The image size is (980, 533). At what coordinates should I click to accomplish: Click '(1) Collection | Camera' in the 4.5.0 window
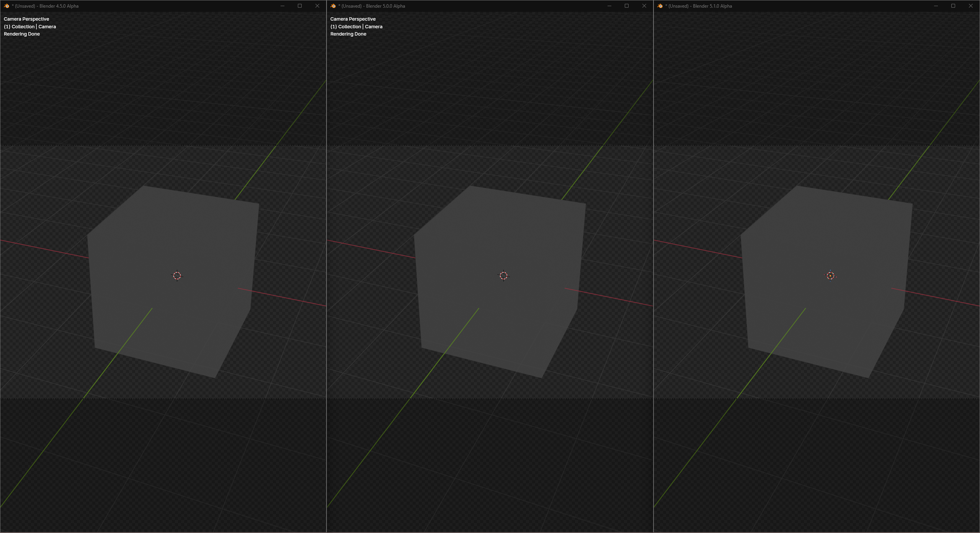[x=30, y=26]
